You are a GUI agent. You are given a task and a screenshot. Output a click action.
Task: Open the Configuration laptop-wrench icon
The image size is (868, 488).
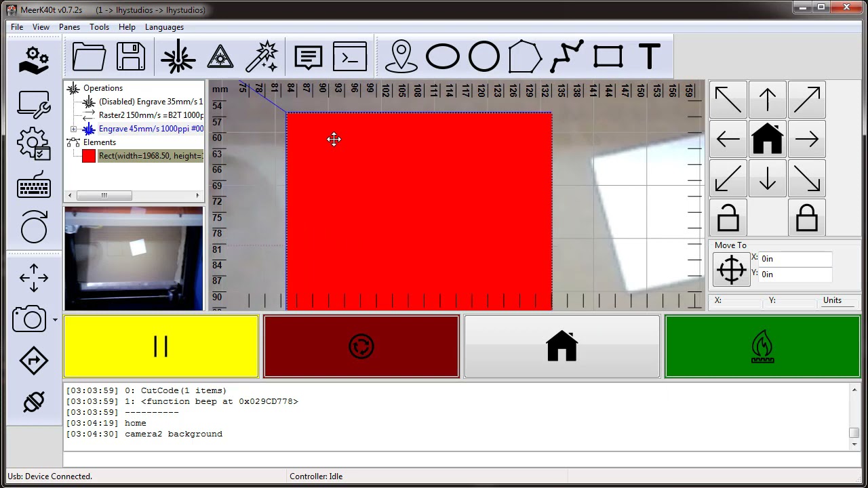34,104
